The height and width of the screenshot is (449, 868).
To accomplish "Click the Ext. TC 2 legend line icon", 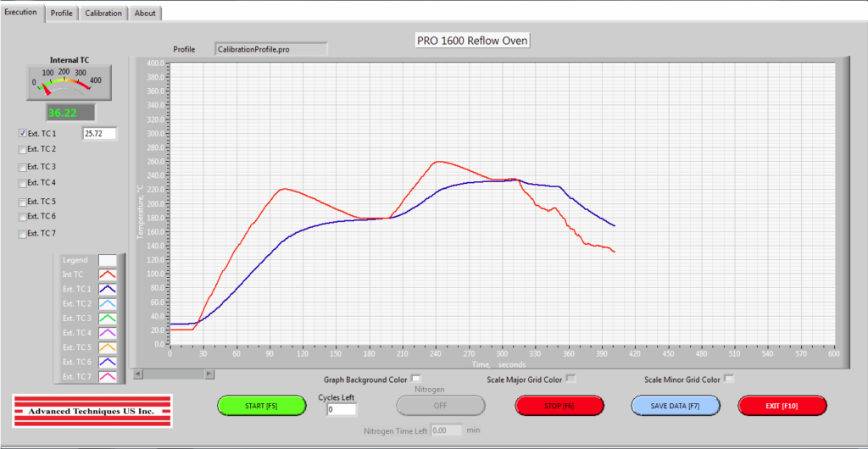I will pyautogui.click(x=108, y=303).
